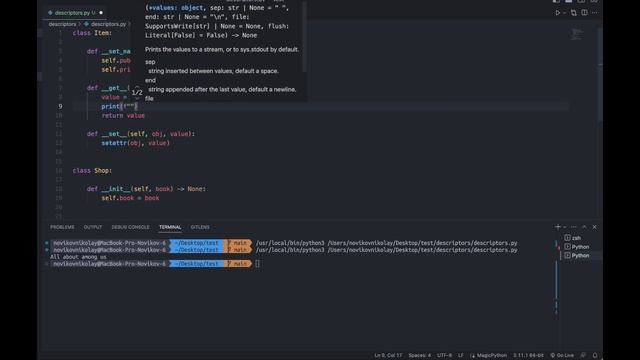Show next signature overload 1/2 arrow down

[137, 98]
